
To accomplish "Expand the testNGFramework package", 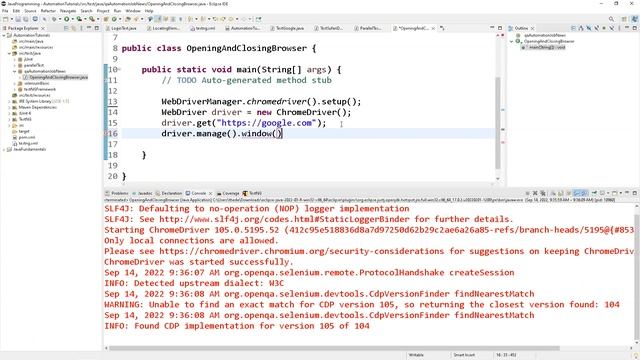I will click(x=15, y=89).
